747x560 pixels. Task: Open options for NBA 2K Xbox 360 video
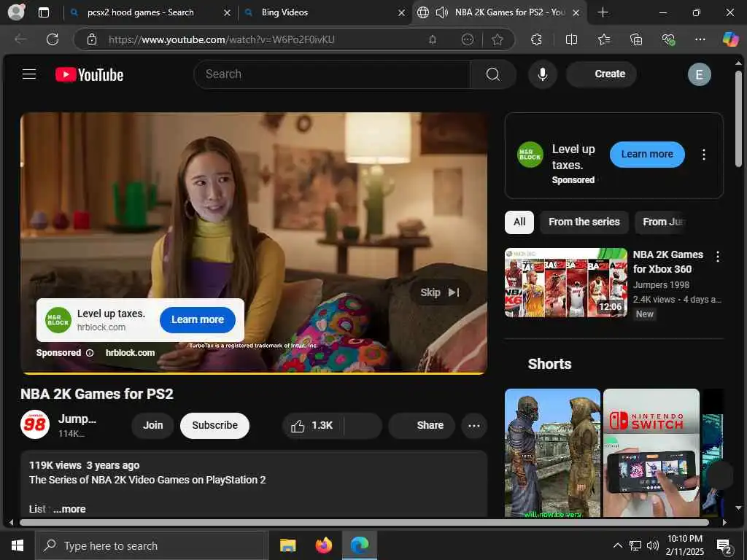718,256
